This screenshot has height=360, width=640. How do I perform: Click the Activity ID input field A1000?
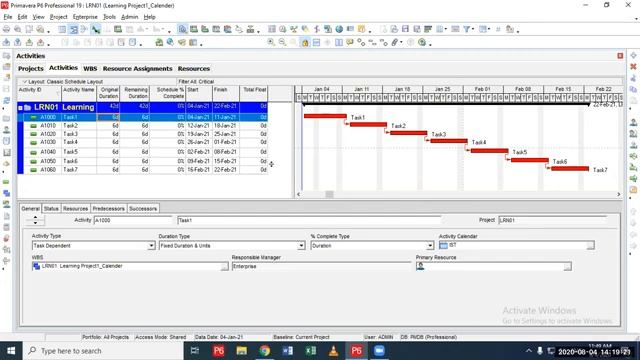(x=133, y=220)
